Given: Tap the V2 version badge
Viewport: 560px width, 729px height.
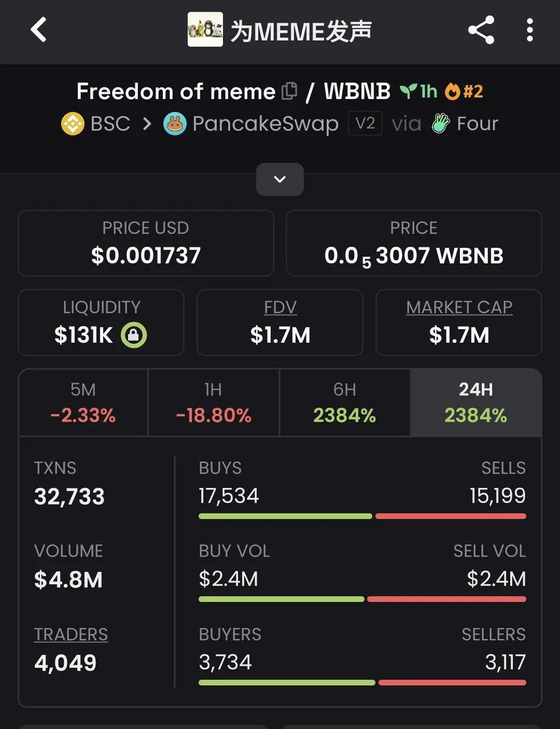Looking at the screenshot, I should click(x=365, y=124).
